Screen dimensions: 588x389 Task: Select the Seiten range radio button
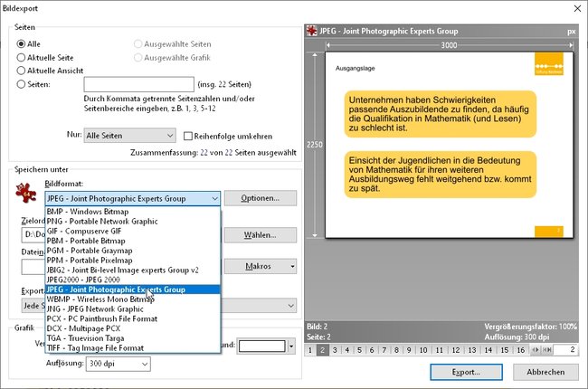point(21,84)
